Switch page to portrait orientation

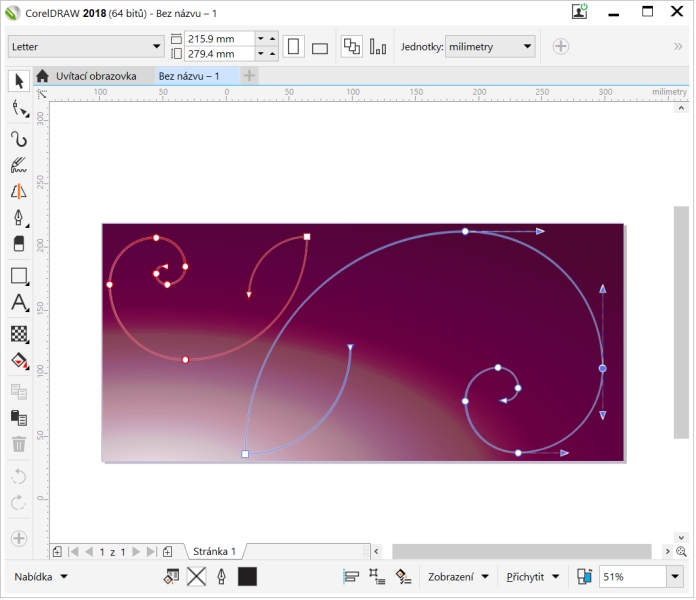click(x=293, y=47)
